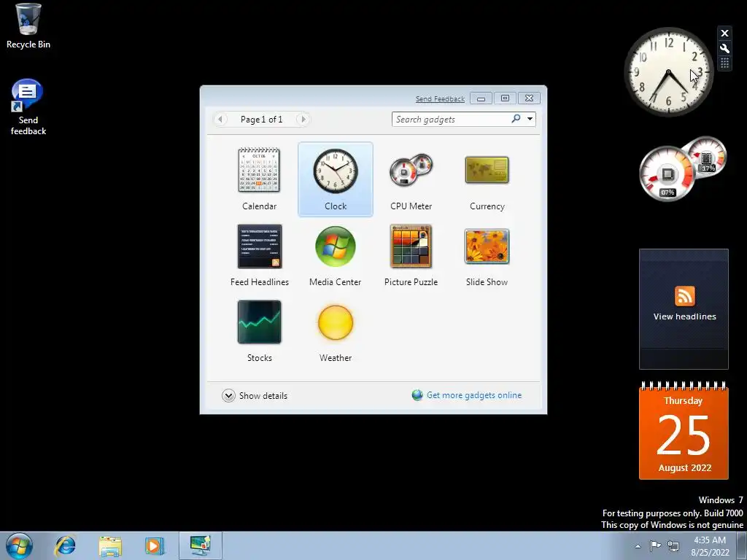Click the Show desktop button

point(742,545)
